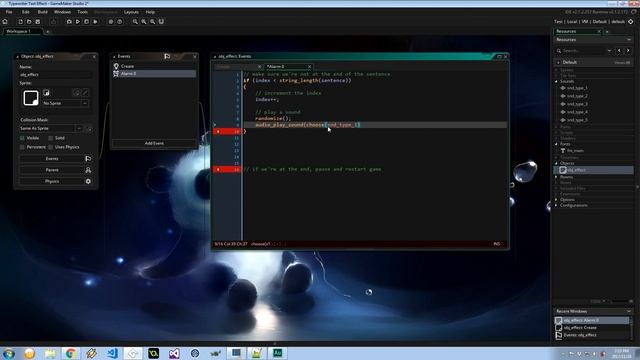The height and width of the screenshot is (360, 640).
Task: Click the Resources search field
Action: pos(584,51)
